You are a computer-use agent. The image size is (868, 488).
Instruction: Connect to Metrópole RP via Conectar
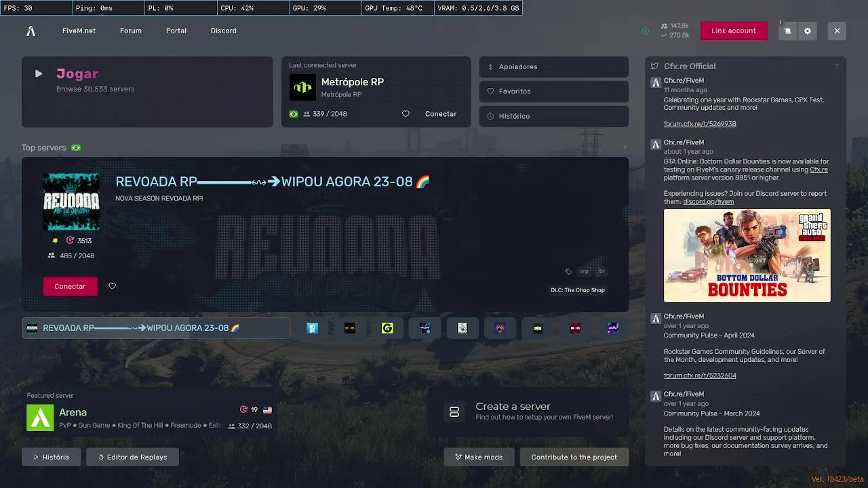click(x=441, y=114)
